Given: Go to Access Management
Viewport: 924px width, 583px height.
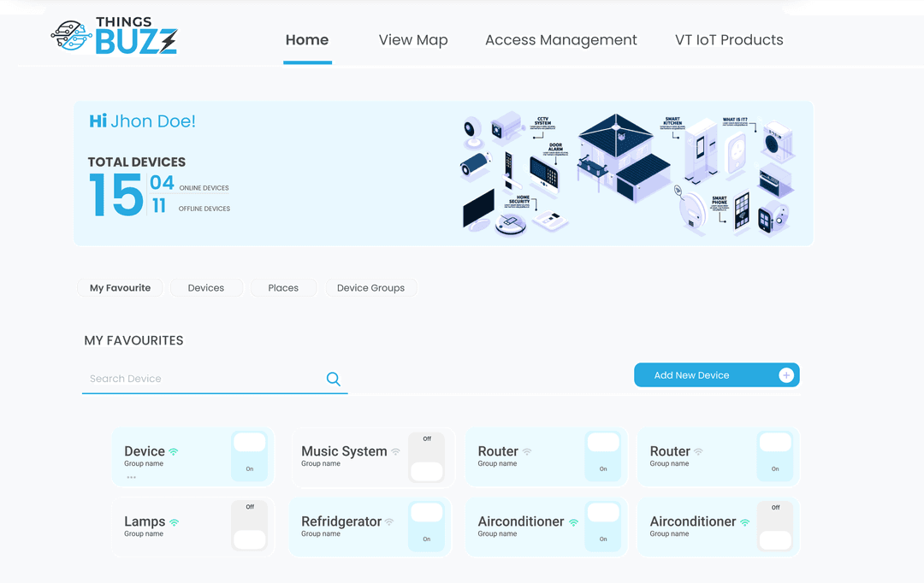Looking at the screenshot, I should [x=560, y=40].
